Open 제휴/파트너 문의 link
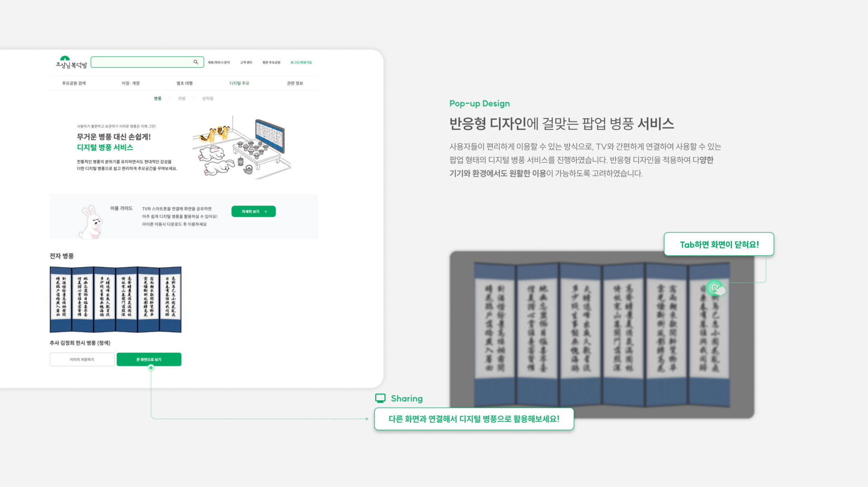 pyautogui.click(x=219, y=62)
